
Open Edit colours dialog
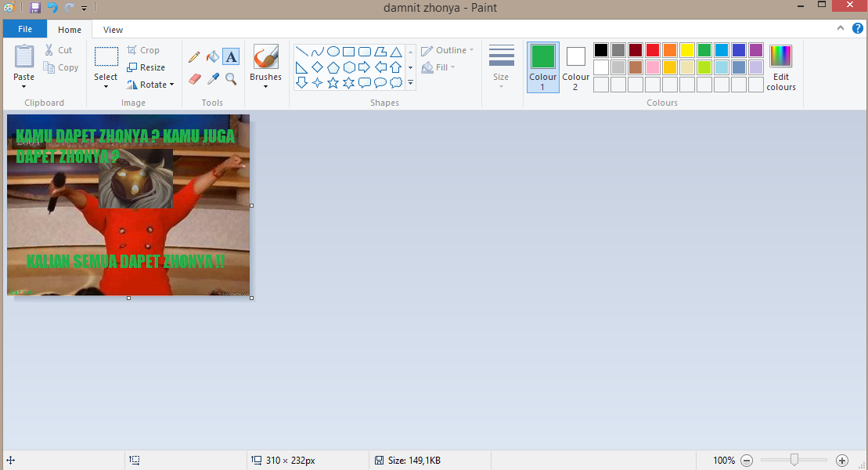[780, 67]
